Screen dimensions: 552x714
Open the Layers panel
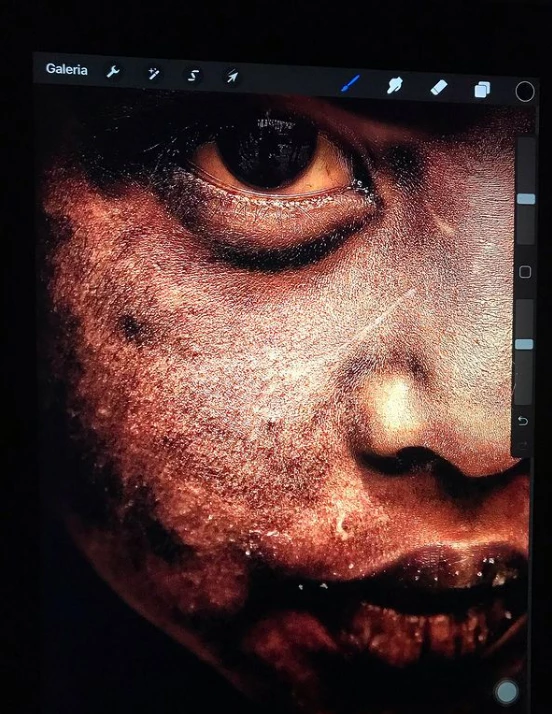[482, 89]
